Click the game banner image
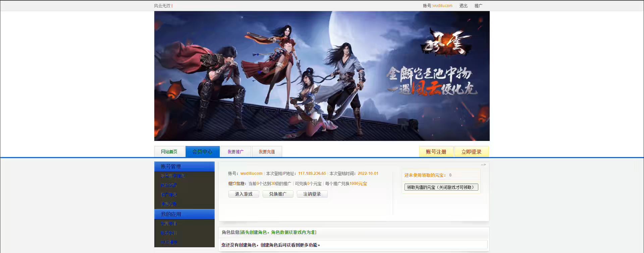 coord(322,76)
